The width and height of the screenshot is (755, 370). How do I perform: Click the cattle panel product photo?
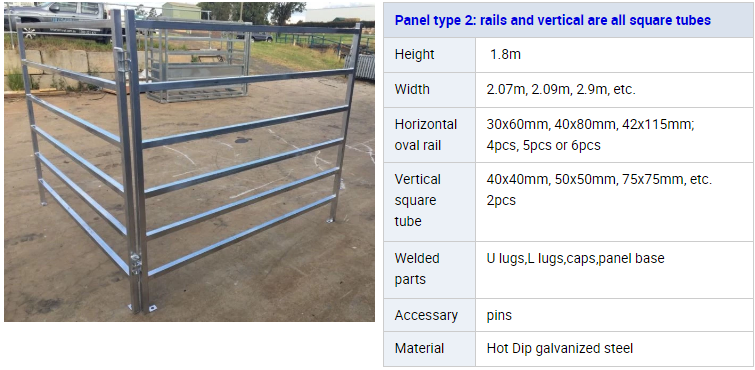[189, 161]
